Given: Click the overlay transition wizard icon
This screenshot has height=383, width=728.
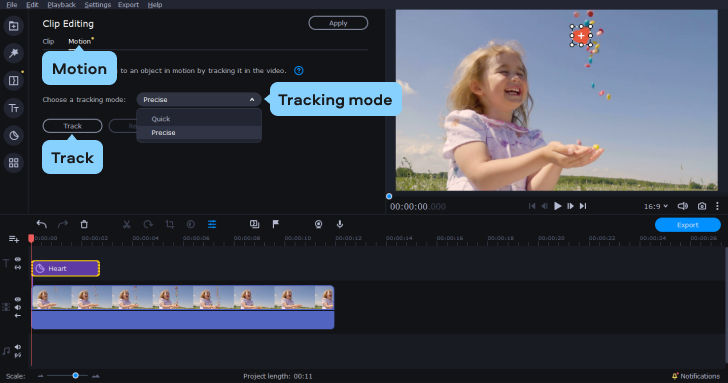Looking at the screenshot, I should coord(254,224).
